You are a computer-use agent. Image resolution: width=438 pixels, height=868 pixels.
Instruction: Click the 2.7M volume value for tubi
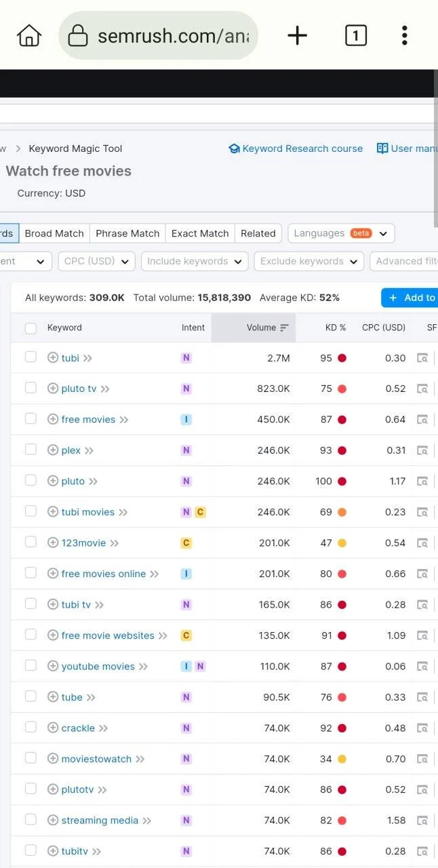click(279, 358)
